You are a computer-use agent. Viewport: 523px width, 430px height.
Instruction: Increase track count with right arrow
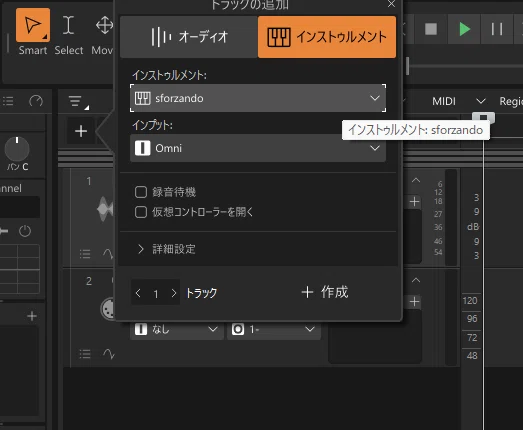click(173, 293)
